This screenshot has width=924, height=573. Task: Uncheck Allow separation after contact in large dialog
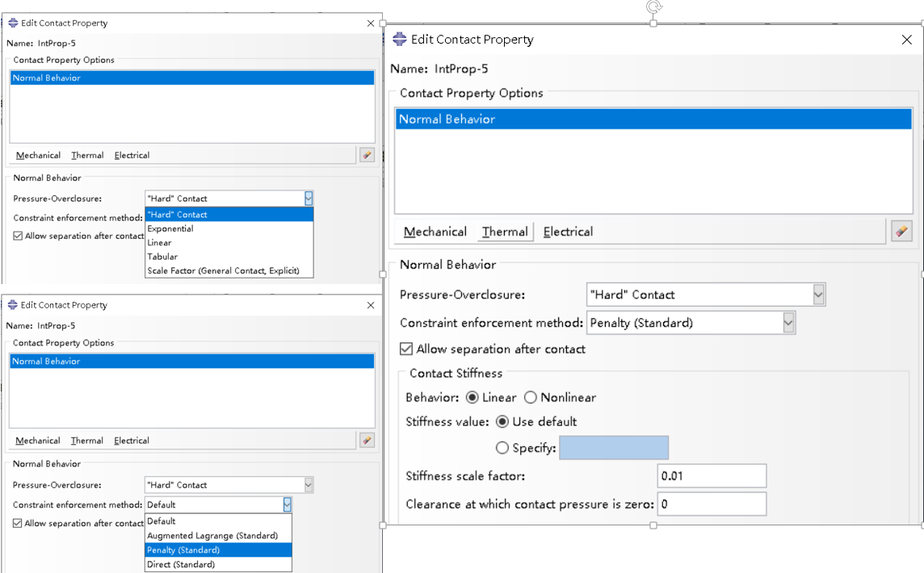pos(407,349)
